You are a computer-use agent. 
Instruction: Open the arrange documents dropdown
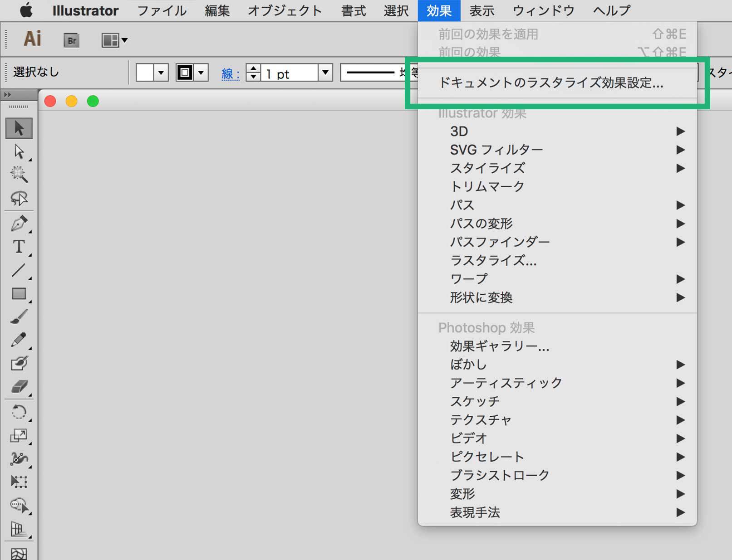[114, 40]
